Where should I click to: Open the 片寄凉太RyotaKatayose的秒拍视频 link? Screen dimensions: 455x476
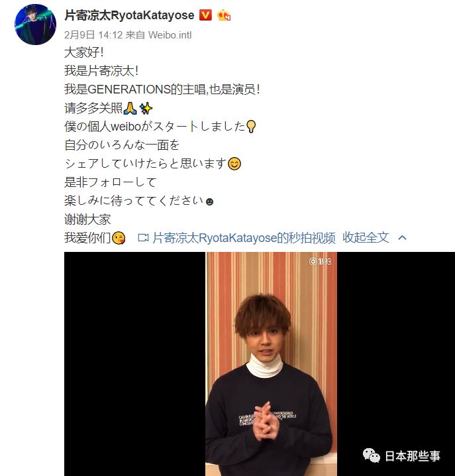pyautogui.click(x=244, y=238)
